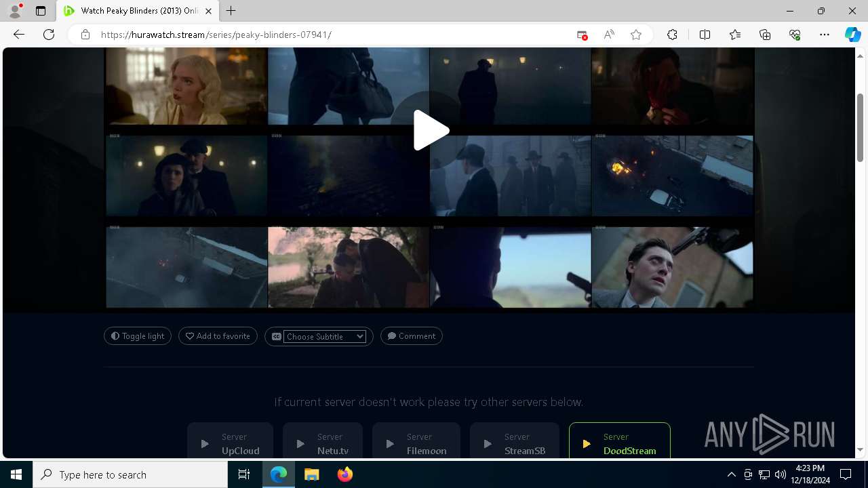The image size is (868, 488).
Task: Activate Read aloud icon
Action: [609, 35]
